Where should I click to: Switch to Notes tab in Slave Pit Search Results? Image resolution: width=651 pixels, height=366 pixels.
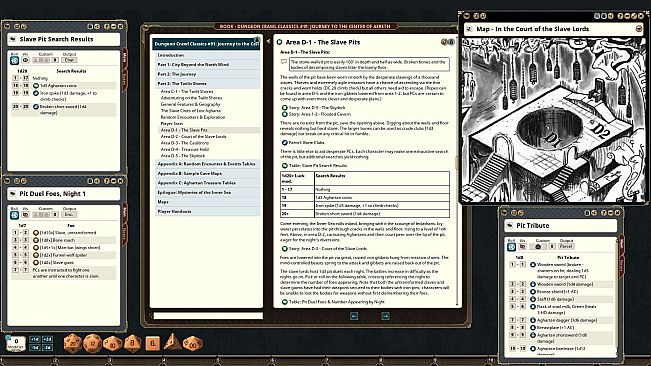click(x=124, y=78)
